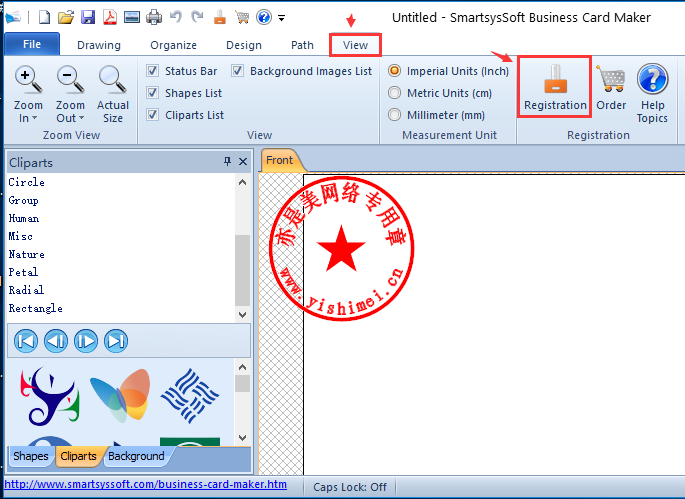Print using the printer icon
This screenshot has height=499, width=685.
(x=154, y=17)
